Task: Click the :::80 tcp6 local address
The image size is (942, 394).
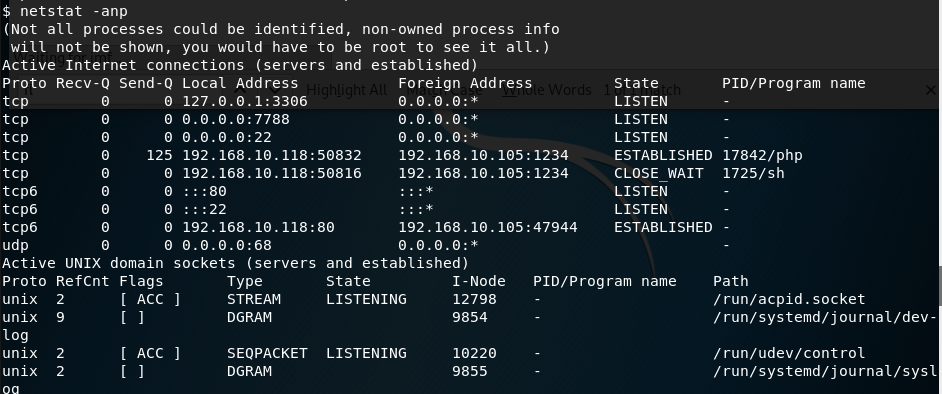Action: (204, 191)
